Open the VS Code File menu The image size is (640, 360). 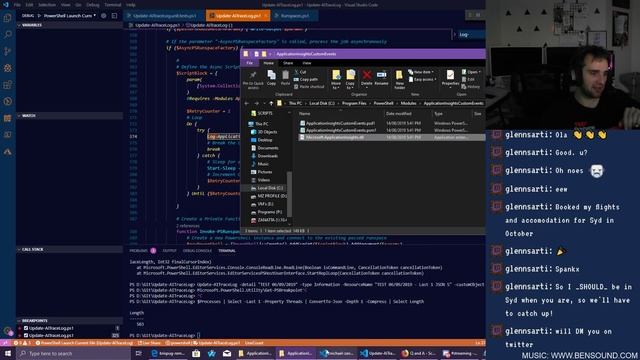(x=17, y=5)
